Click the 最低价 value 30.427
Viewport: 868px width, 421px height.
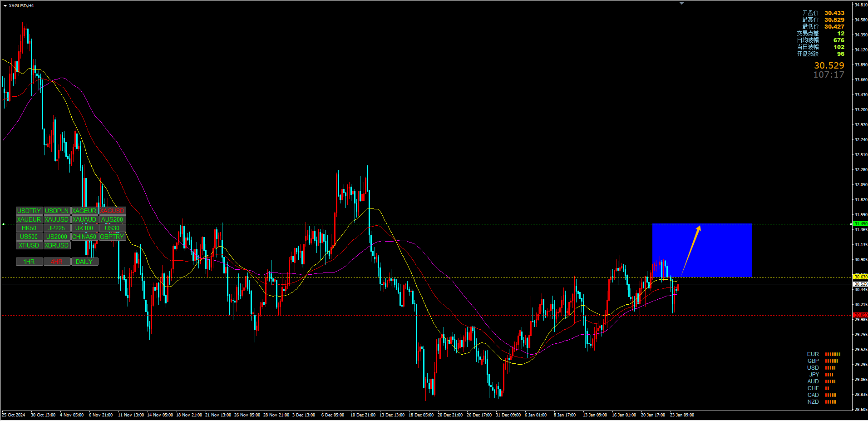pyautogui.click(x=834, y=27)
